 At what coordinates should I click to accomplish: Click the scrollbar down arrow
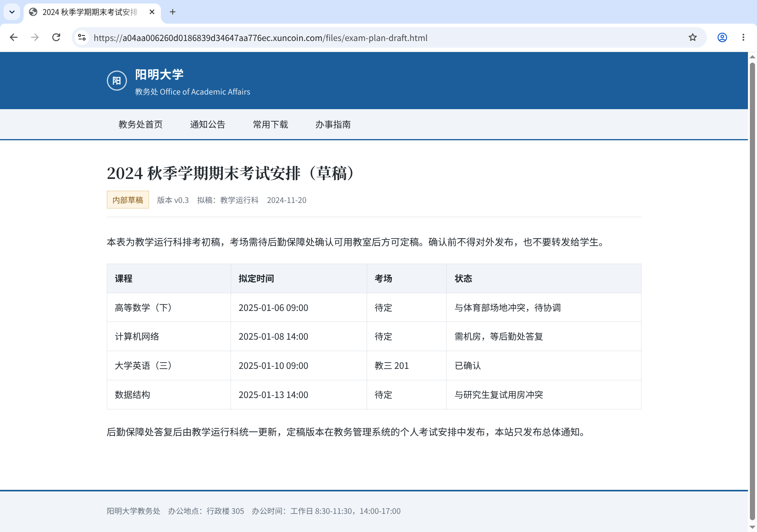coord(752,527)
